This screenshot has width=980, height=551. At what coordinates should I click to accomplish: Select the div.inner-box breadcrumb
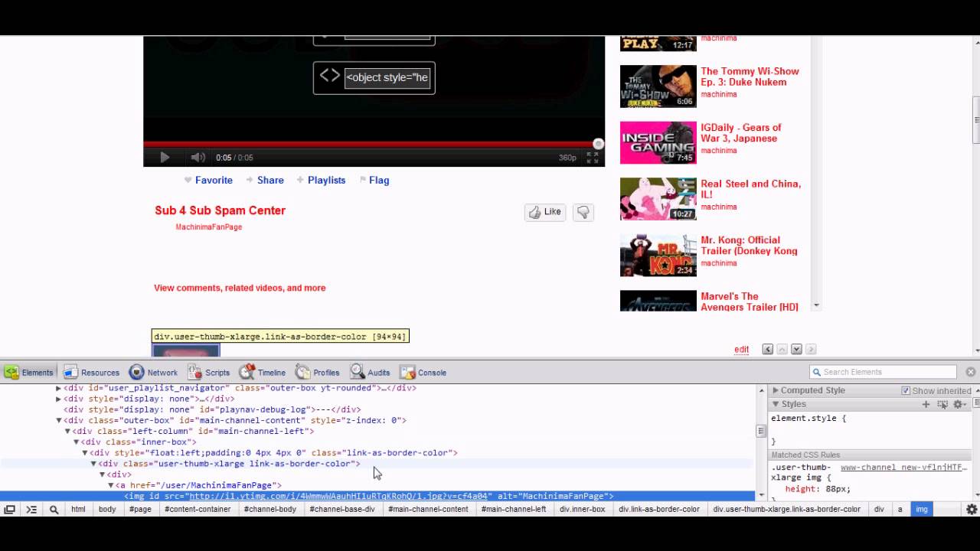click(x=582, y=509)
